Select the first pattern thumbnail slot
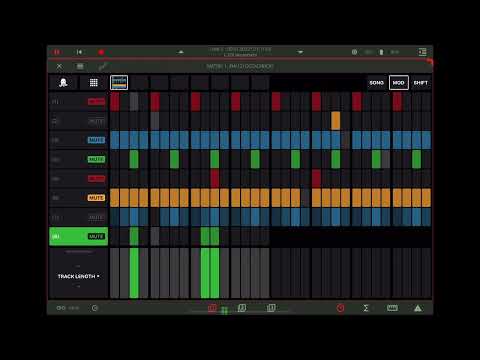The image size is (480, 360). coord(119,82)
